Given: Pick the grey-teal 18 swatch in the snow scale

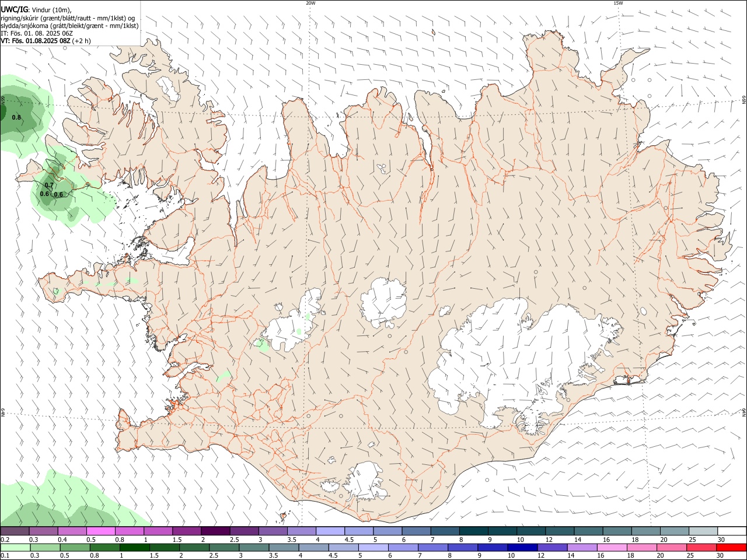Looking at the screenshot, I should [646, 531].
